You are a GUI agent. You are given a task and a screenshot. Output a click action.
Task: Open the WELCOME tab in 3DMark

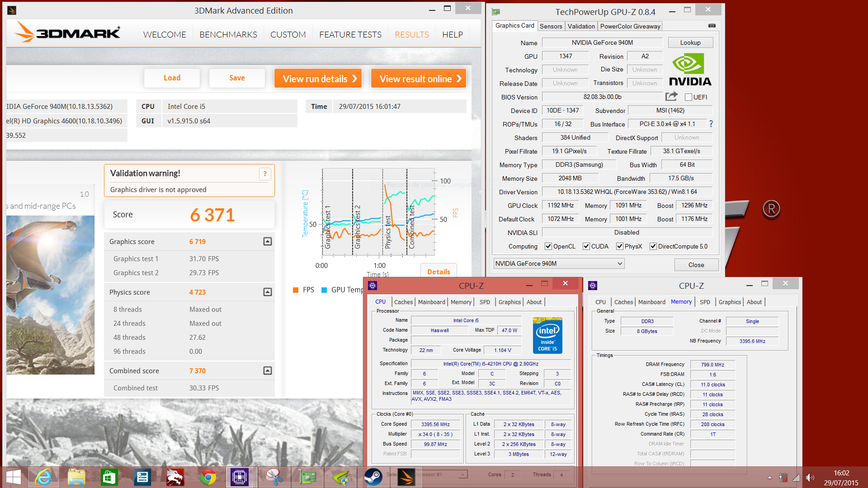pos(165,34)
